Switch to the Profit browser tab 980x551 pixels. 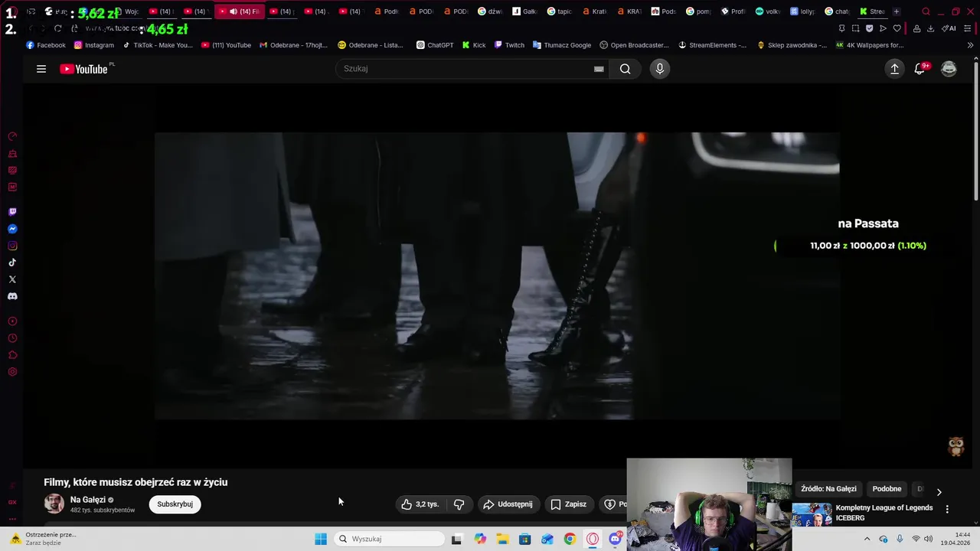pos(733,11)
